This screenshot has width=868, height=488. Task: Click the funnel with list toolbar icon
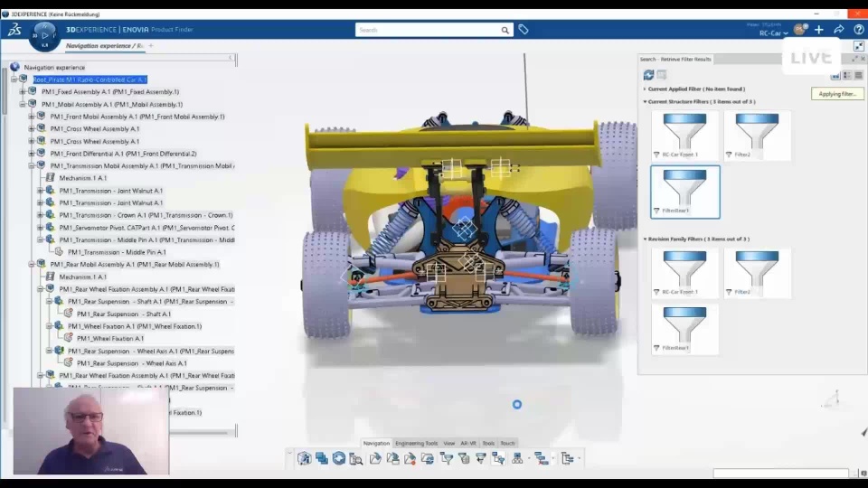click(x=464, y=458)
